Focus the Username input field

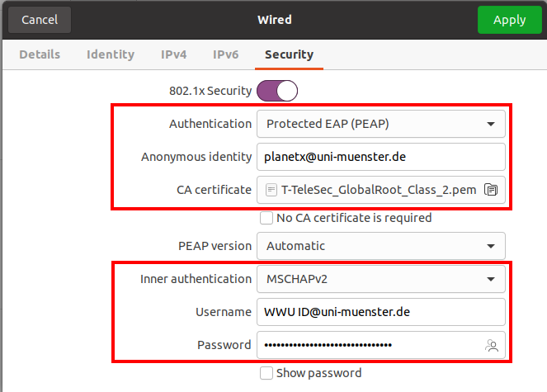coord(380,312)
